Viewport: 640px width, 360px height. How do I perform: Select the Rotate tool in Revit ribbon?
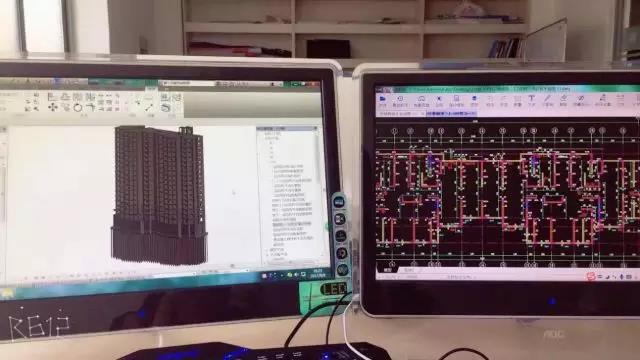tap(78, 108)
